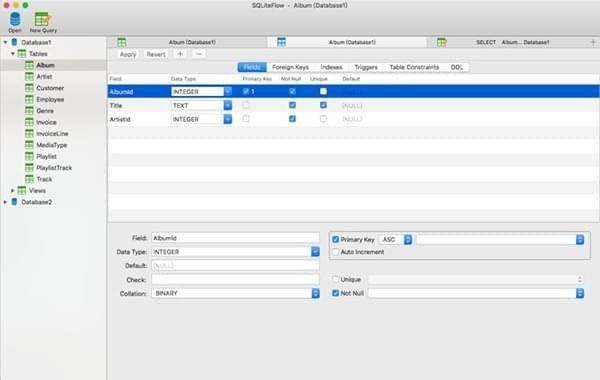This screenshot has height=380, width=600.
Task: Add a field with the plus button
Action: pyautogui.click(x=180, y=54)
